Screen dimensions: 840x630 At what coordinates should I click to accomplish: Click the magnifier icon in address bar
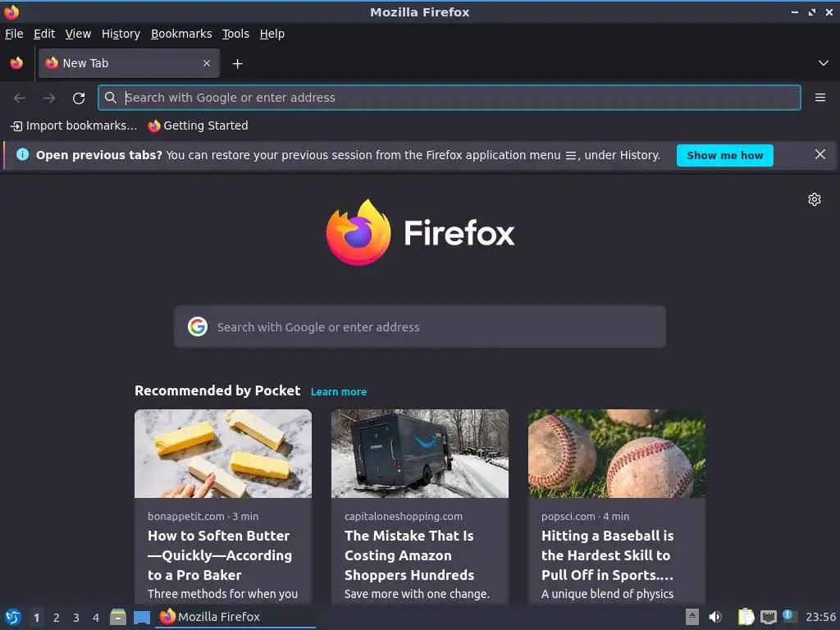(111, 98)
